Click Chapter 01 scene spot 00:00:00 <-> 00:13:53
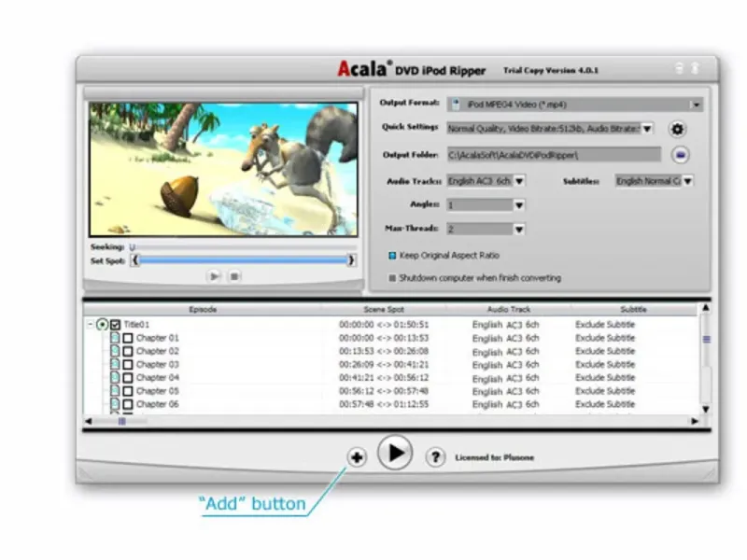 point(384,338)
